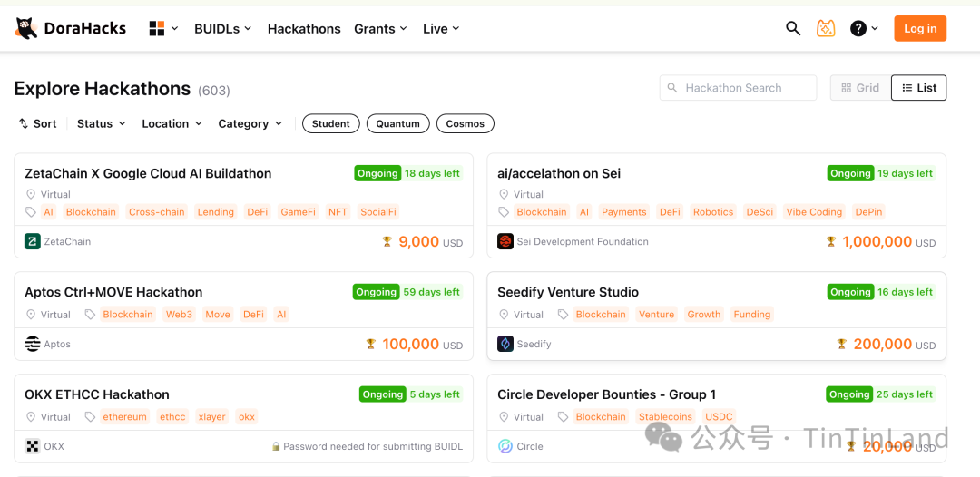The height and width of the screenshot is (477, 980).
Task: Click the GameFi tag
Action: [x=299, y=212]
